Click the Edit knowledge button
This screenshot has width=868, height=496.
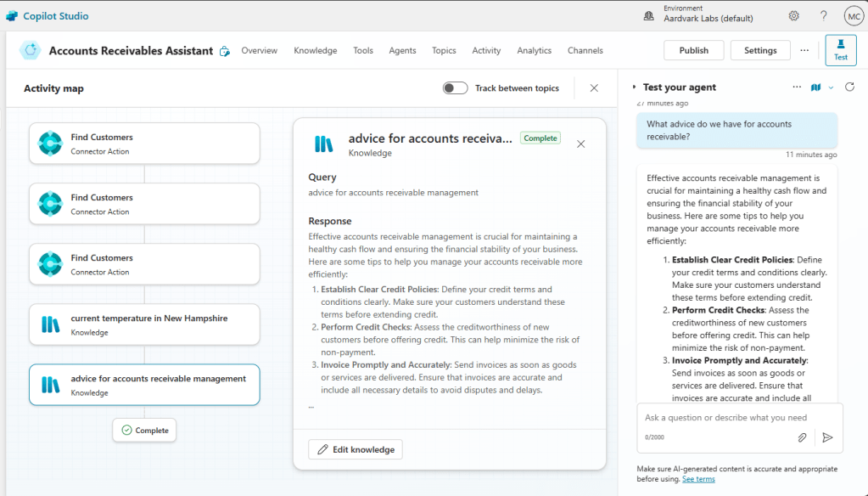pyautogui.click(x=356, y=449)
